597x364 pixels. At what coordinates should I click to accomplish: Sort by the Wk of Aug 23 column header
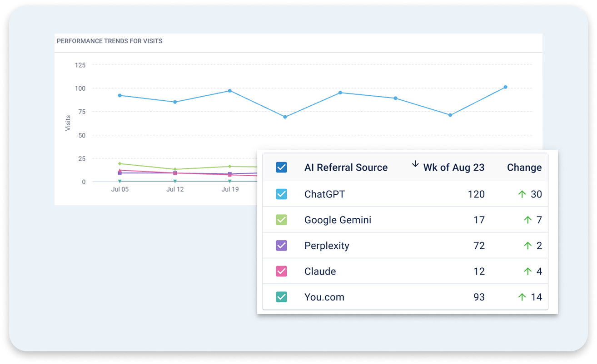point(454,167)
